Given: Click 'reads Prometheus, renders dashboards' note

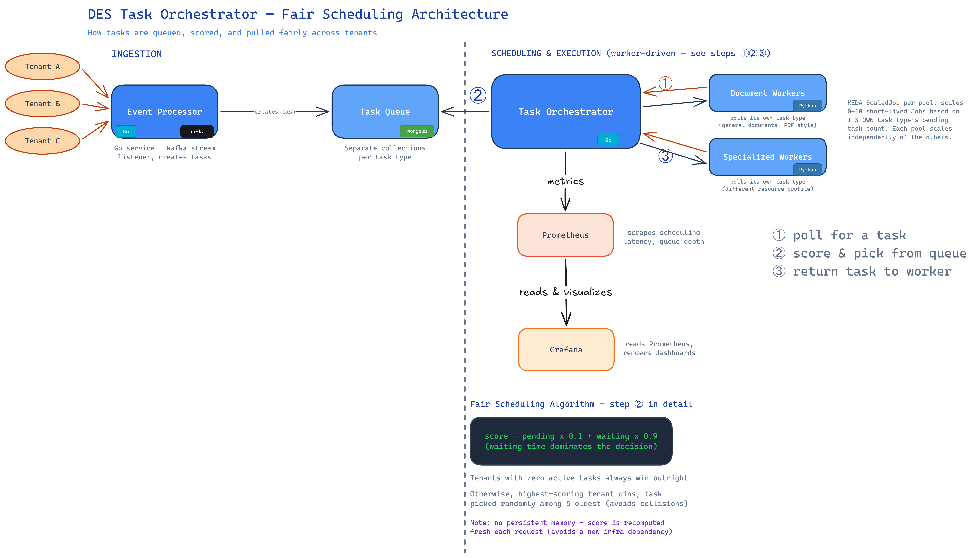Looking at the screenshot, I should (x=659, y=348).
